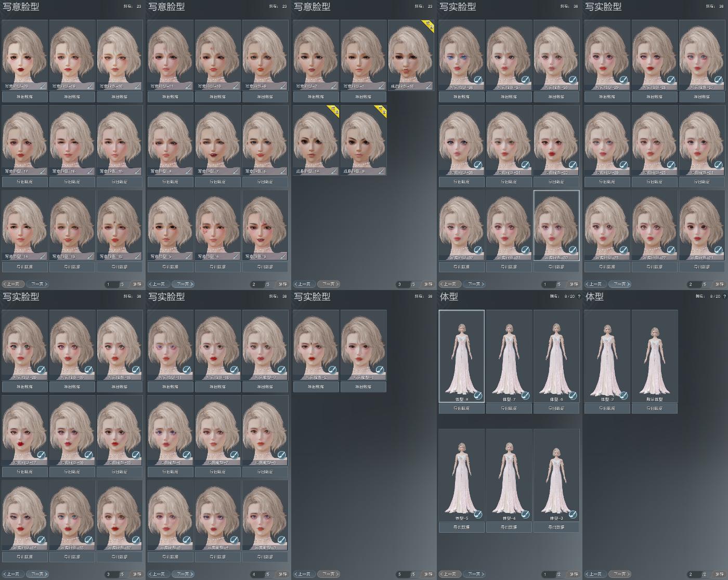The width and height of the screenshot is (728, 580).
Task: Click the edit brush icon on 体型-2
Action: coord(623,396)
